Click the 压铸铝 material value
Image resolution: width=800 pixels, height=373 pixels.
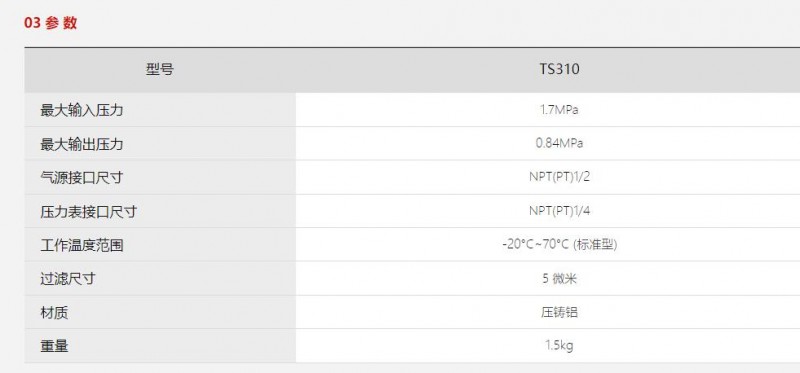click(x=559, y=312)
